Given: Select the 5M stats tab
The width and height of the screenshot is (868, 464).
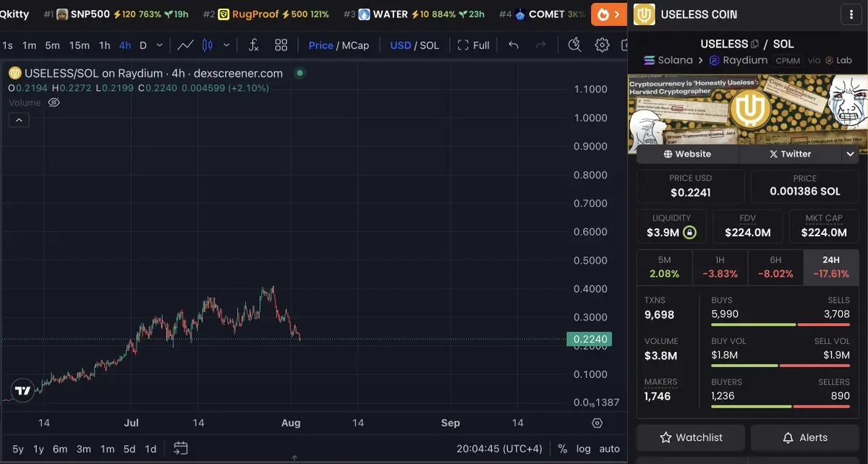Looking at the screenshot, I should point(664,267).
